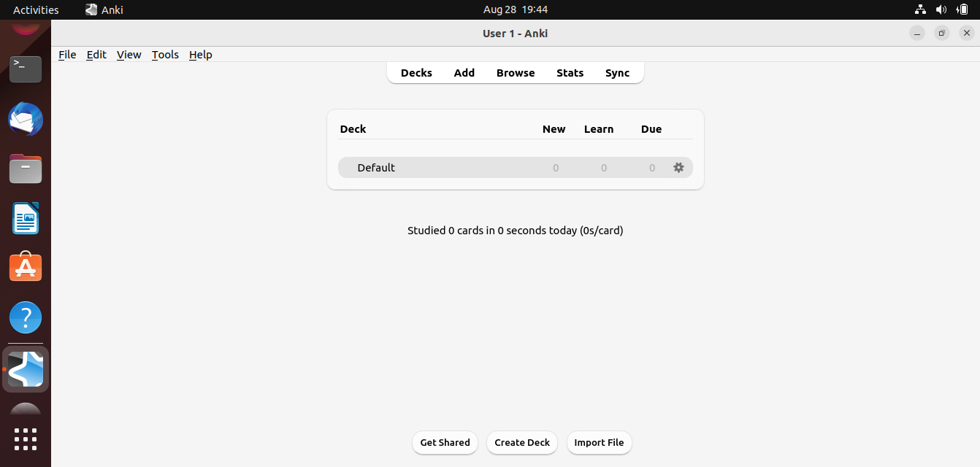The image size is (980, 467).
Task: Click the Import File button
Action: [x=599, y=442]
